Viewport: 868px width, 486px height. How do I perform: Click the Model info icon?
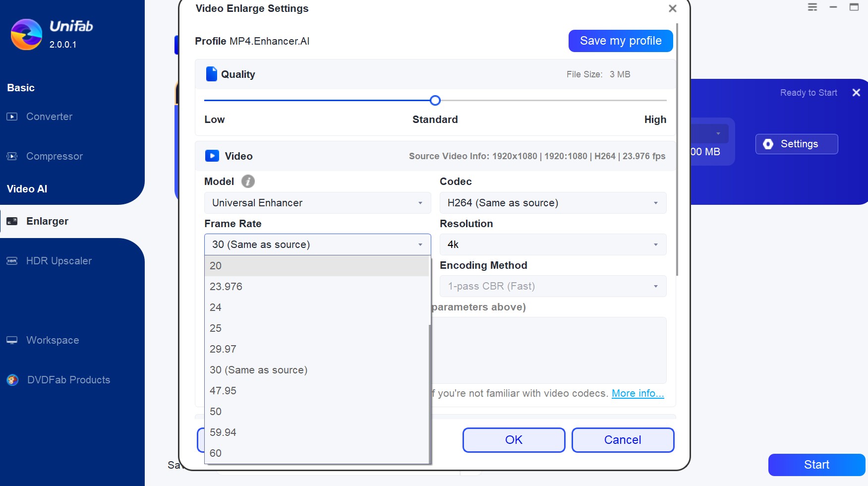[x=247, y=182]
